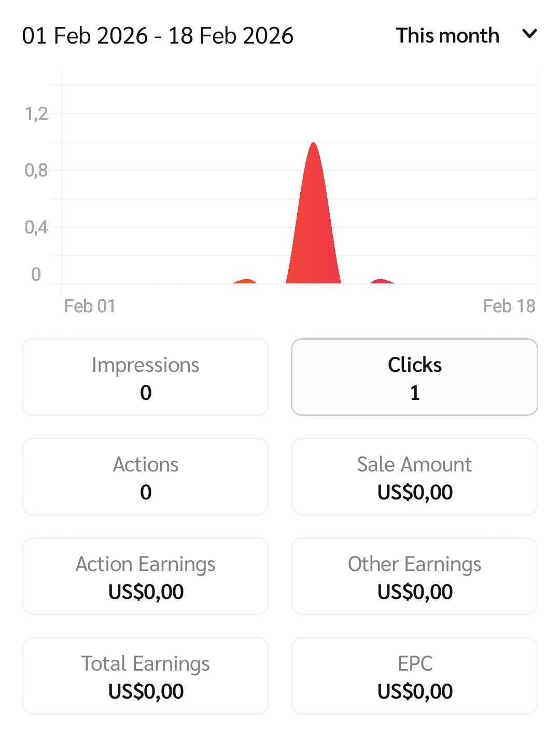Click the Feb 18 axis label

pos(509,306)
